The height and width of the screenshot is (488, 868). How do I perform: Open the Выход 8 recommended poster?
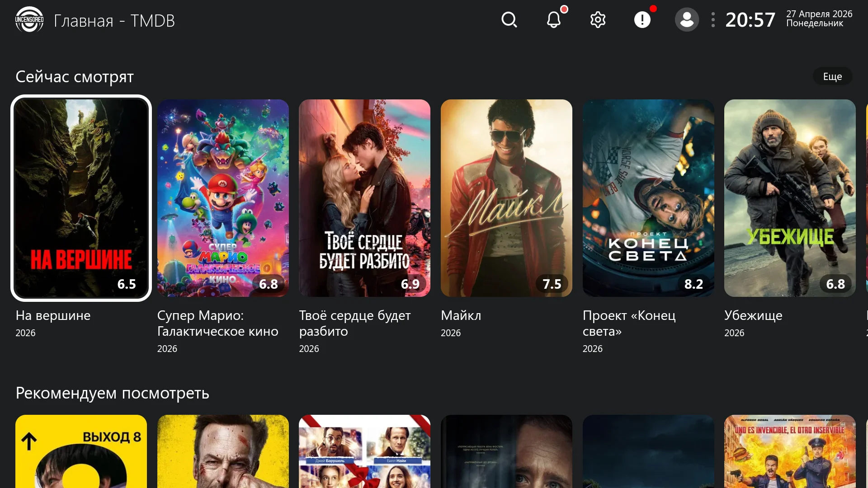coord(81,451)
